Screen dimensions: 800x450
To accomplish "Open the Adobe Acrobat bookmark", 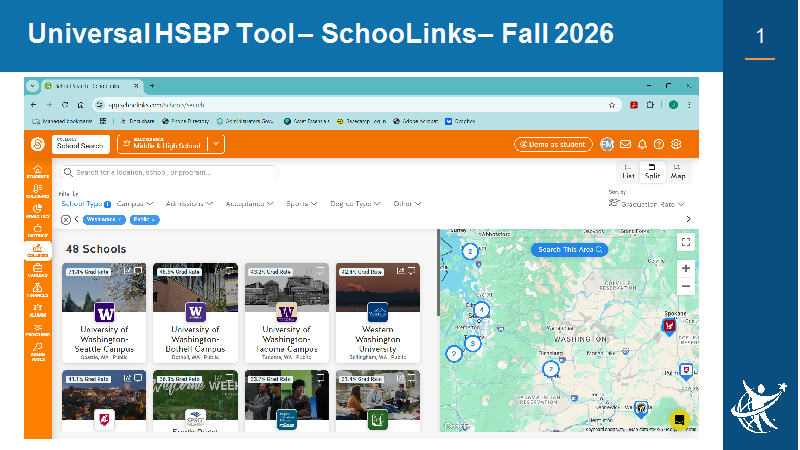I will click(x=415, y=121).
